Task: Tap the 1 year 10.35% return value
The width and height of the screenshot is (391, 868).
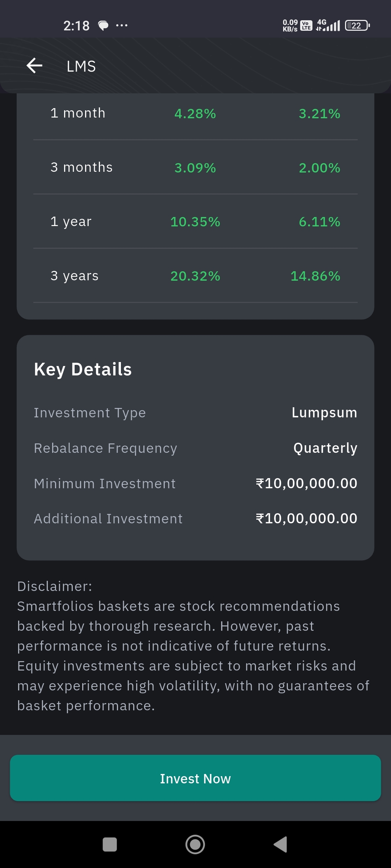Action: (195, 222)
